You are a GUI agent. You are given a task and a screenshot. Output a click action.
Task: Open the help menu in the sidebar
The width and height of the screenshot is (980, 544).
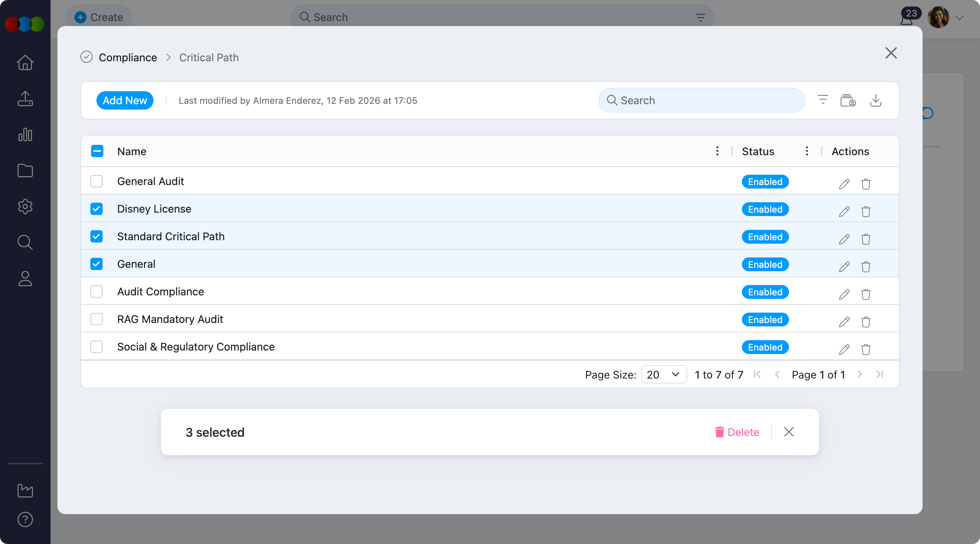point(24,519)
